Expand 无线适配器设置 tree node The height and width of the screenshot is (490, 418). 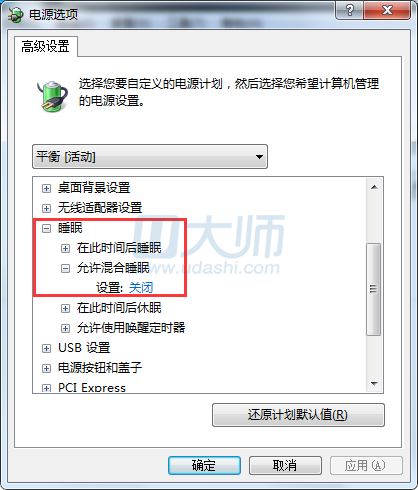point(46,208)
